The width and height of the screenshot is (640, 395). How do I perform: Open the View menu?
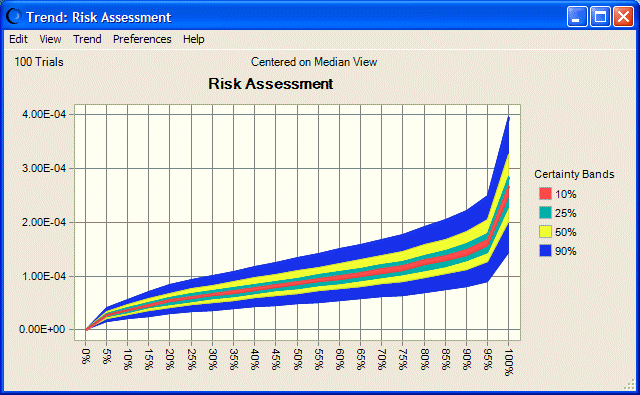point(50,39)
